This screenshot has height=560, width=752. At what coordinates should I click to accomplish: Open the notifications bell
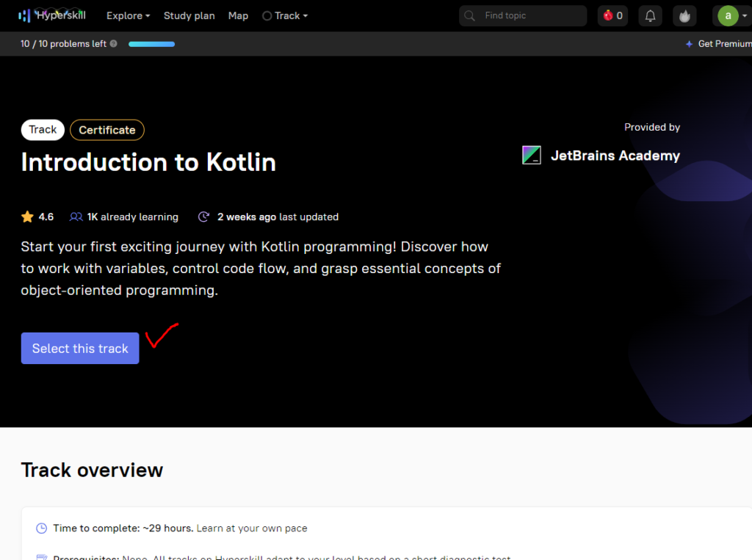[650, 16]
